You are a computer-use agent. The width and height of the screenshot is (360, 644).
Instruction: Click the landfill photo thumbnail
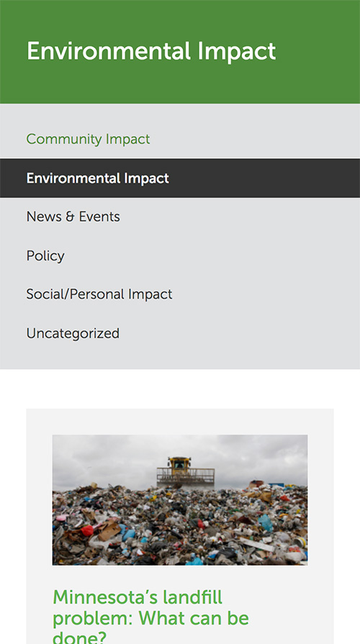[x=180, y=500]
